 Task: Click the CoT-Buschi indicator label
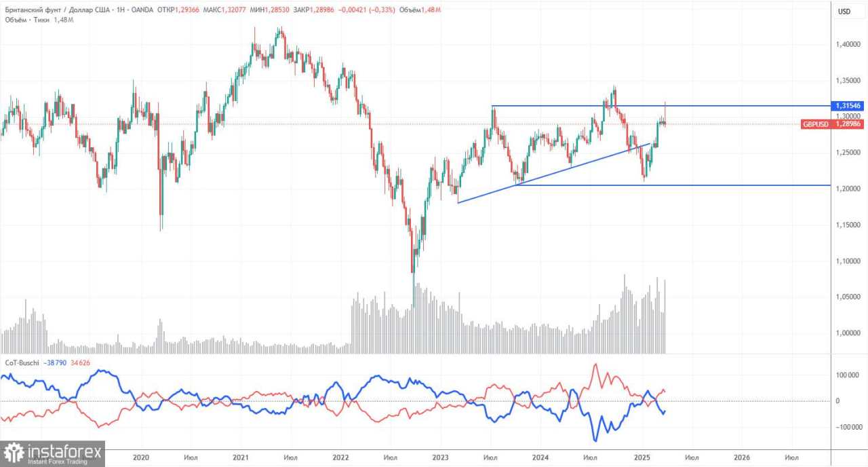tap(22, 365)
